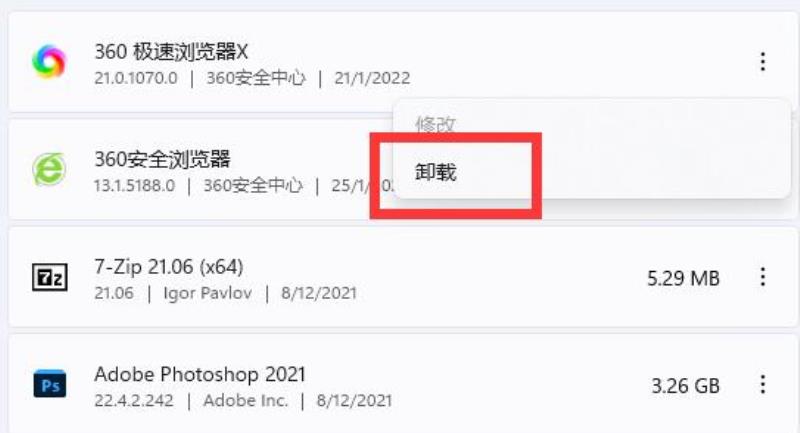Click the 5.29 MB size label
Viewport: 800px width, 433px height.
[683, 278]
